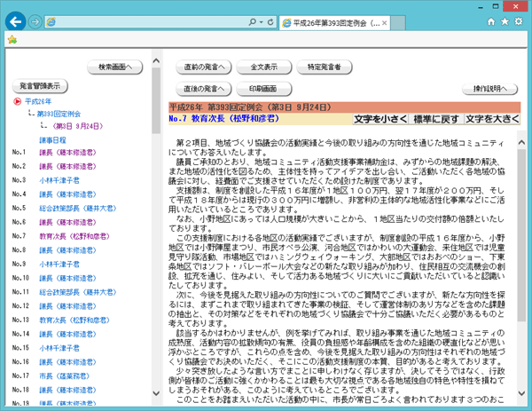Open No.1 議長(藤本修造君) link

(67, 152)
